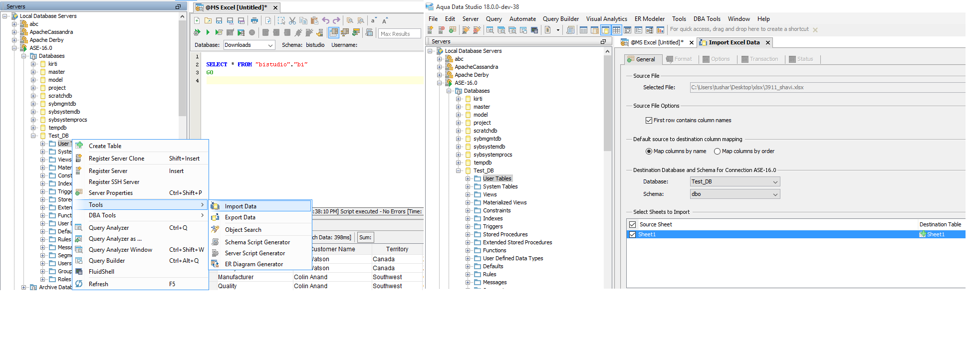Screen dimensions: 980x340
Task: Select Materialized Views in the right server tree
Action: pyautogui.click(x=504, y=202)
